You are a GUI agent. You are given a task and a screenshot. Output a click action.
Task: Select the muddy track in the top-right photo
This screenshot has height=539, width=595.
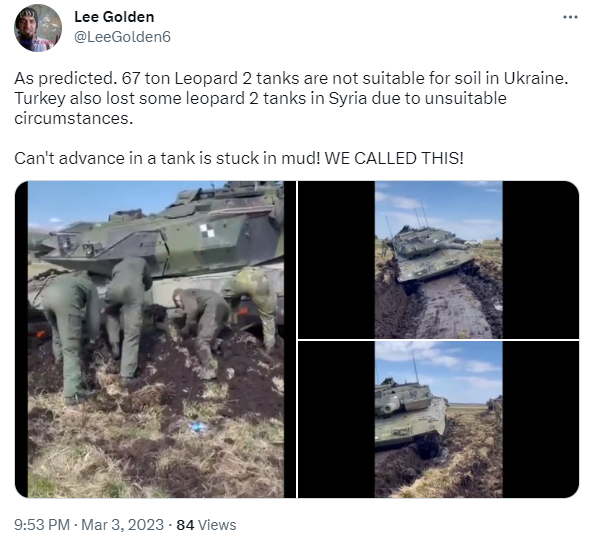pos(452,309)
